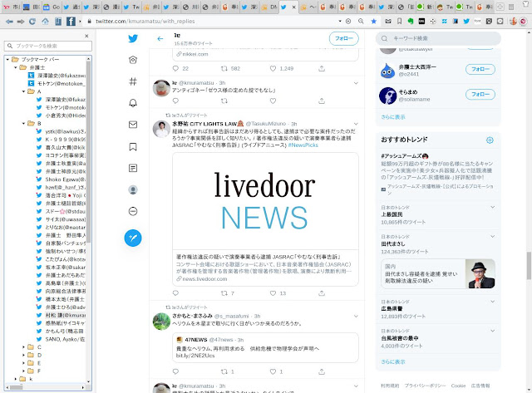Viewport: 532px width, 393px height.
Task: Open bit.ly/2NE2Ucs link in quoted tweet
Action: pos(195,356)
